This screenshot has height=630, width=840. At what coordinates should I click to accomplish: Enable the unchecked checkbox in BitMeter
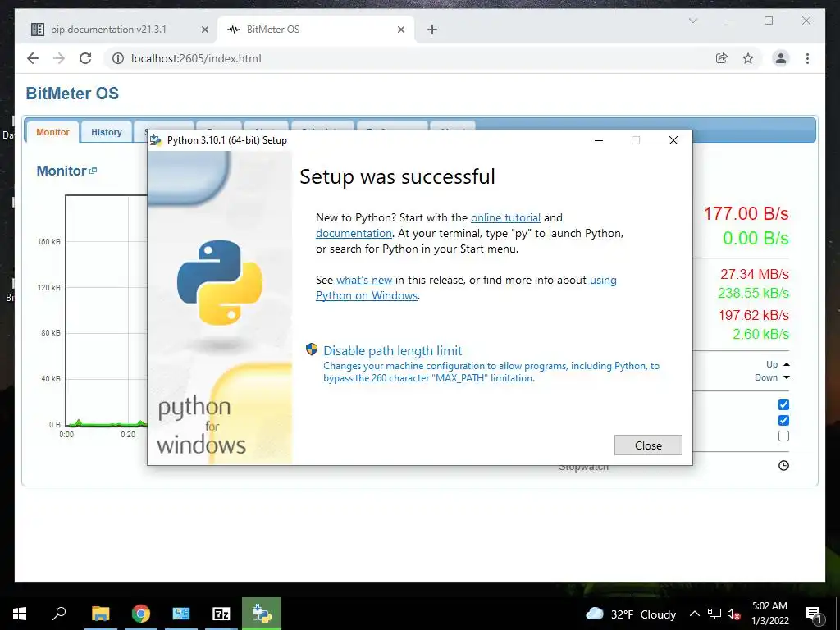pos(783,436)
